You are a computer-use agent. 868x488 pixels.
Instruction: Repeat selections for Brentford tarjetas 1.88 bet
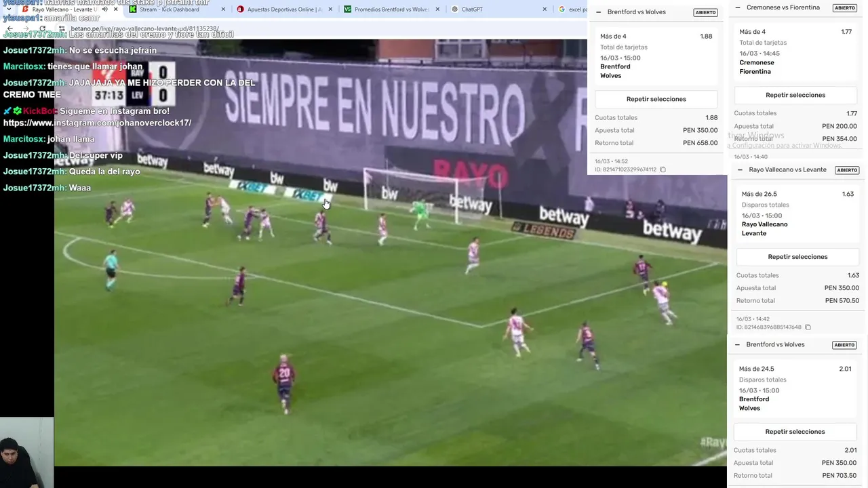[x=656, y=99]
